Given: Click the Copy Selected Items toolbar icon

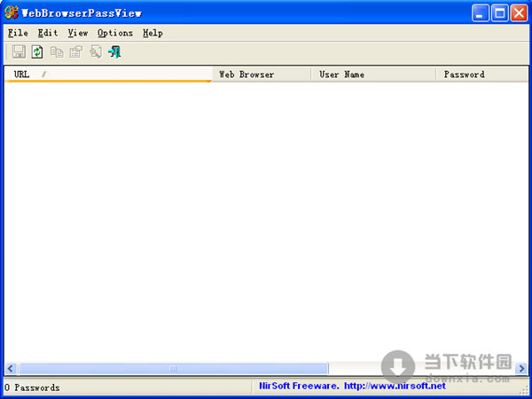Looking at the screenshot, I should click(x=57, y=52).
